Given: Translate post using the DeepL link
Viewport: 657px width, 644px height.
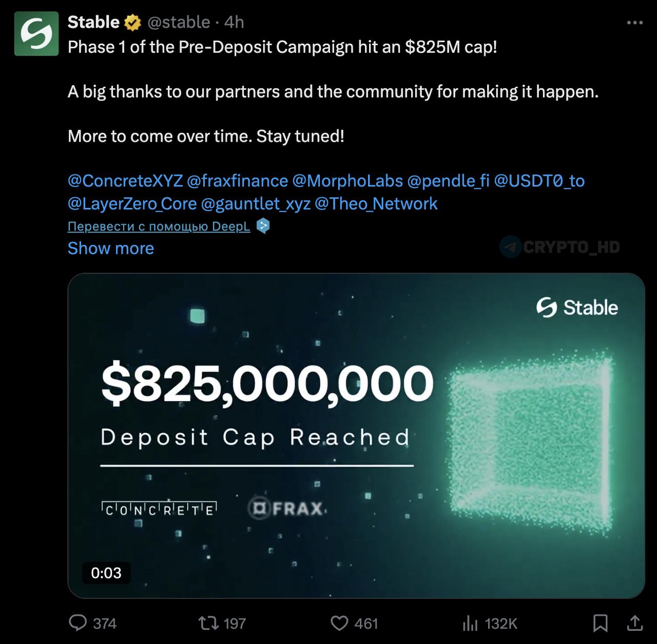Looking at the screenshot, I should (x=159, y=226).
